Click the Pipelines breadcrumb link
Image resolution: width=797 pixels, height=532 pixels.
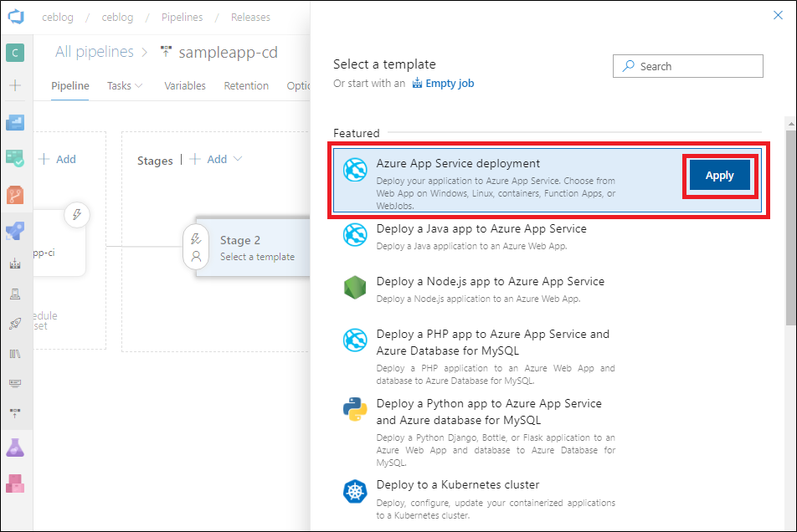click(182, 18)
